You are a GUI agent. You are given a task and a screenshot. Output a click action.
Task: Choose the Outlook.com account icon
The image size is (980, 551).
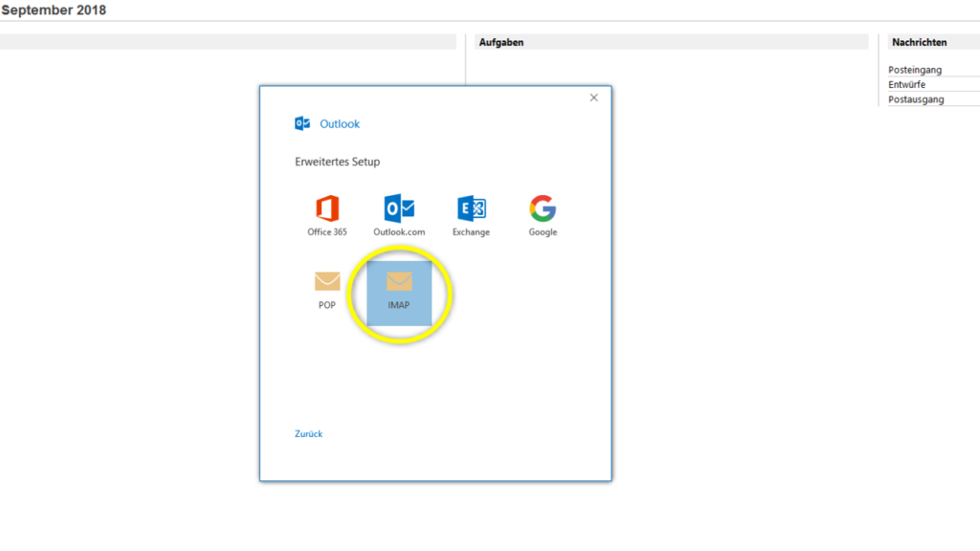[398, 209]
